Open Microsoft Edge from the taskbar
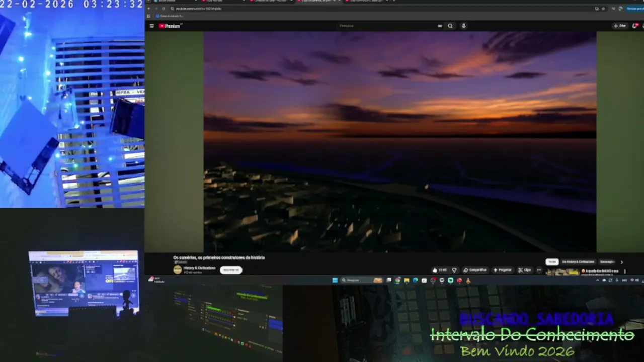The width and height of the screenshot is (644, 362). click(415, 280)
